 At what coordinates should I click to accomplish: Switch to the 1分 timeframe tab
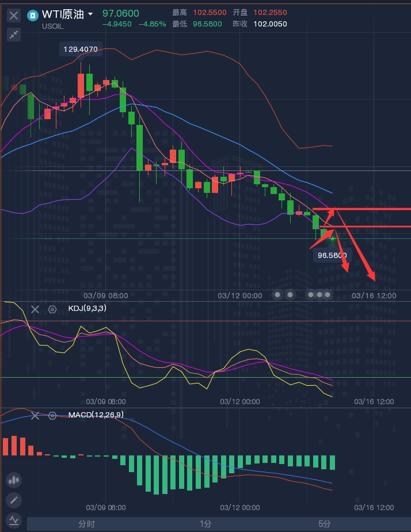205,524
